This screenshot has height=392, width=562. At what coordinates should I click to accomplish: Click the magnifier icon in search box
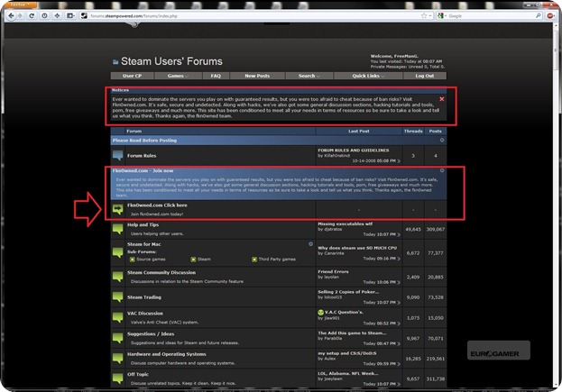[x=539, y=15]
